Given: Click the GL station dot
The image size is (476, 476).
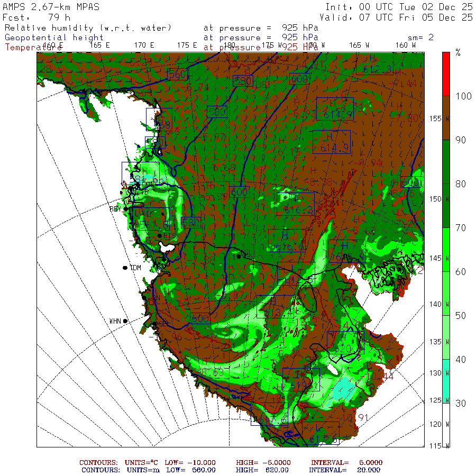Looking at the screenshot, I should coord(239,257).
